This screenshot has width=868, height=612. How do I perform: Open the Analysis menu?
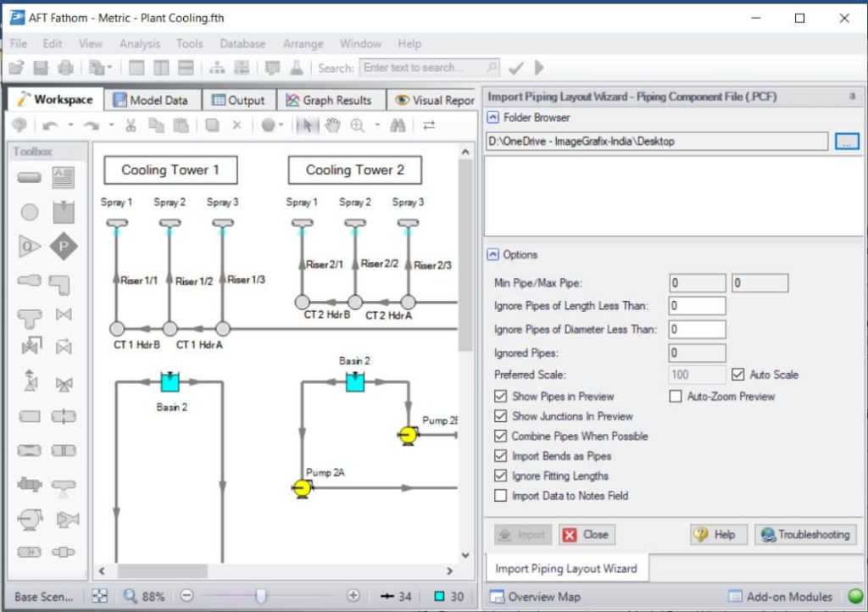140,44
